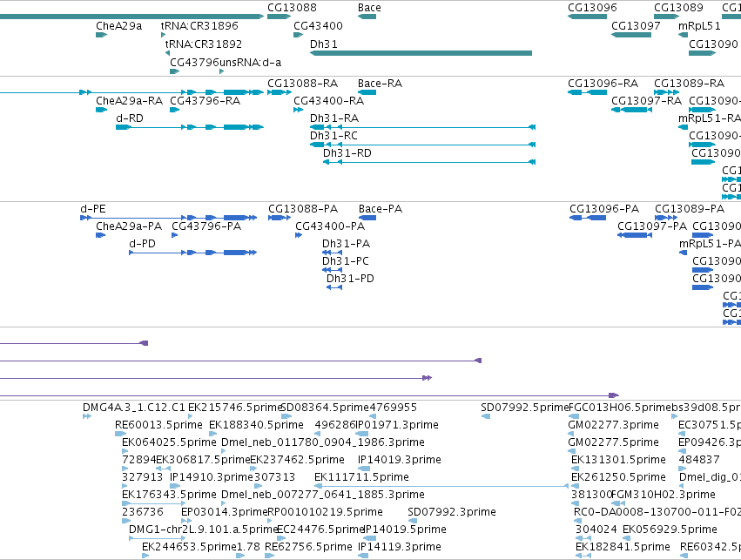Click the CG43400 gene label
Screen dimensions: 741x560
(318, 26)
